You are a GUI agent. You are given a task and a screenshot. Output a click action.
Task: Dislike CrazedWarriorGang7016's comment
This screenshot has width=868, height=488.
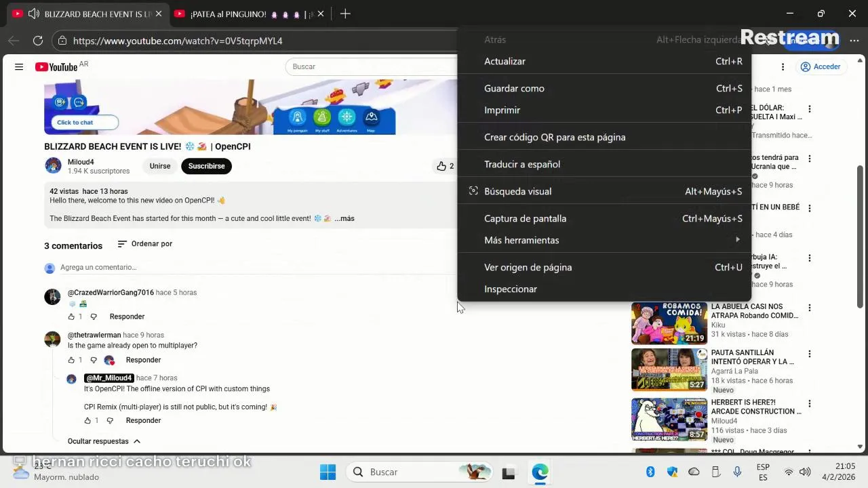tap(94, 317)
